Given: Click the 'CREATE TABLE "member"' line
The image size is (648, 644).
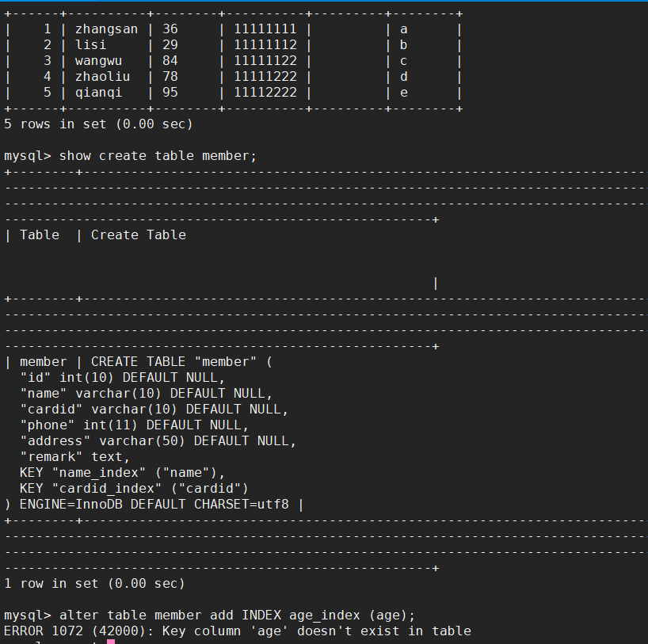Looking at the screenshot, I should 181,362.
